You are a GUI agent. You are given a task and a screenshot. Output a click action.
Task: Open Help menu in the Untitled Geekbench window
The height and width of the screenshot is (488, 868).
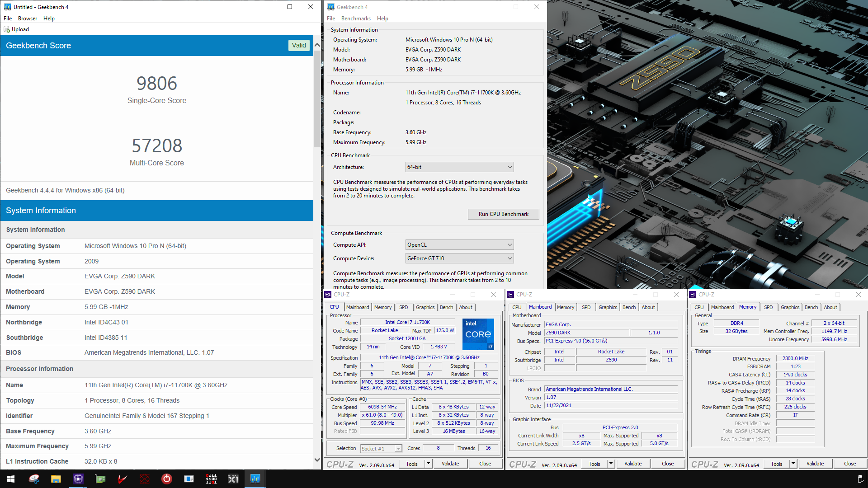pos(49,19)
